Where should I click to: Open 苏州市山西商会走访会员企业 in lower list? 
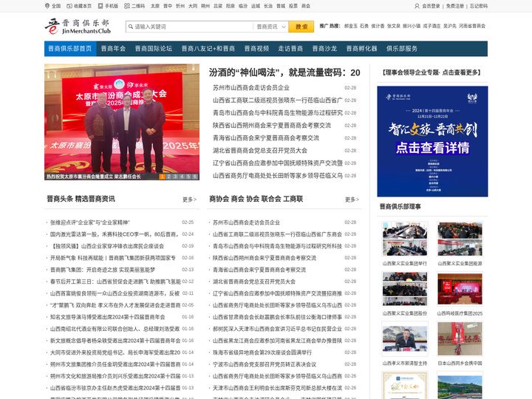(x=246, y=222)
